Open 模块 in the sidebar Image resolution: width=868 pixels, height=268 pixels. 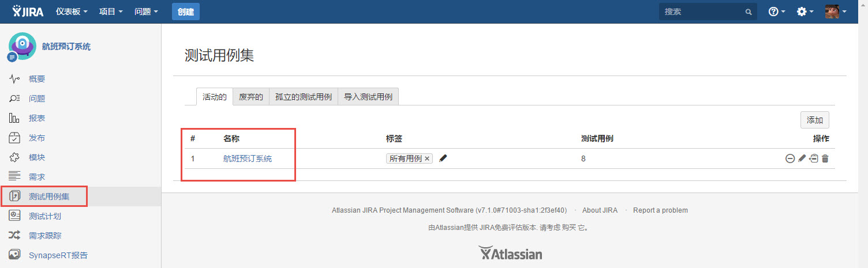coord(37,157)
